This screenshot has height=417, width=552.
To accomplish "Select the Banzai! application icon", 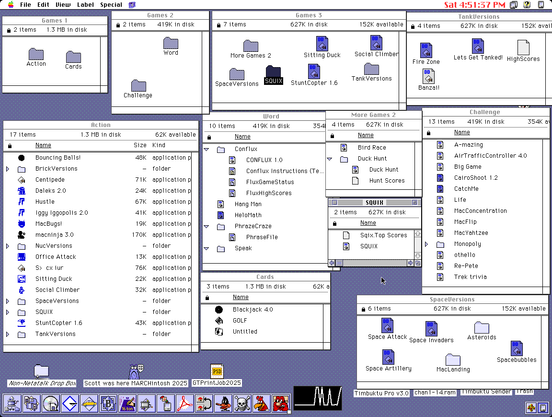I will 428,76.
